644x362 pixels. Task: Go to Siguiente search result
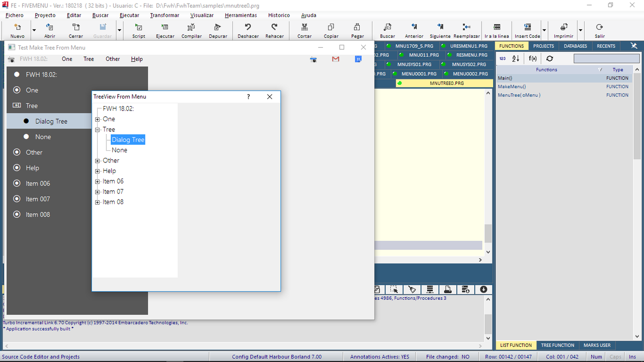click(x=440, y=30)
